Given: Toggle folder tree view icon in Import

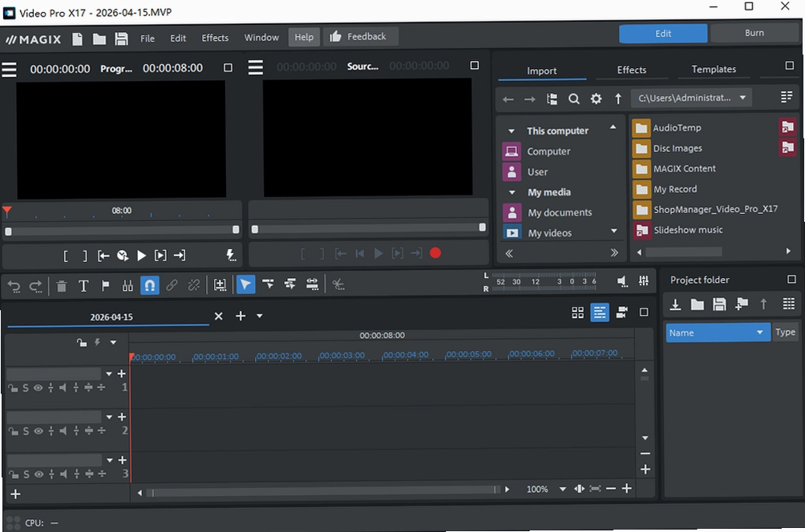Looking at the screenshot, I should [x=552, y=99].
